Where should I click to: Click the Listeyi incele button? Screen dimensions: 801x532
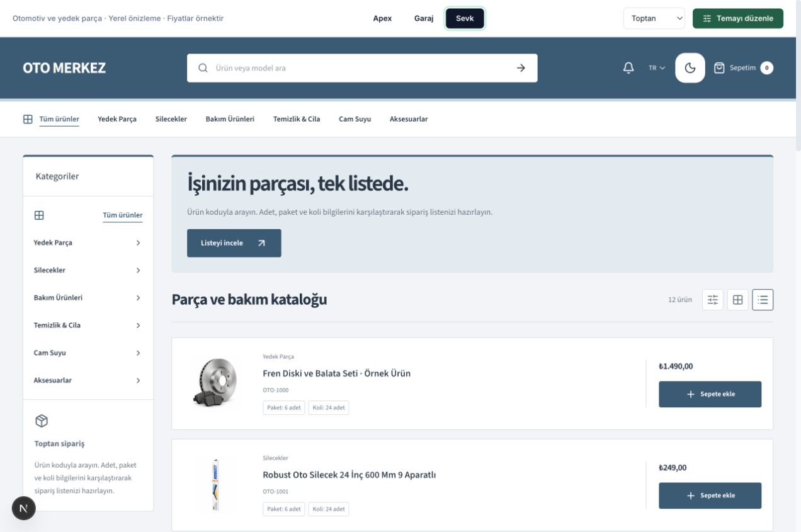click(234, 243)
